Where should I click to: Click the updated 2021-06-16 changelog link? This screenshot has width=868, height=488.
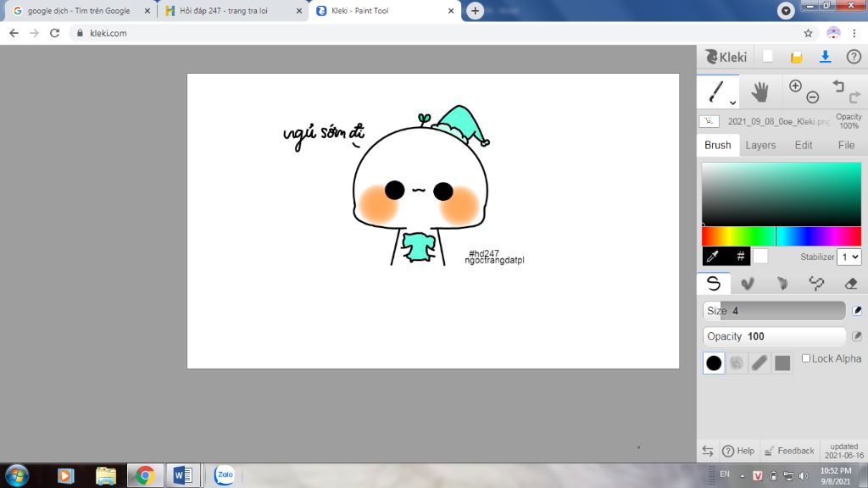pos(843,451)
